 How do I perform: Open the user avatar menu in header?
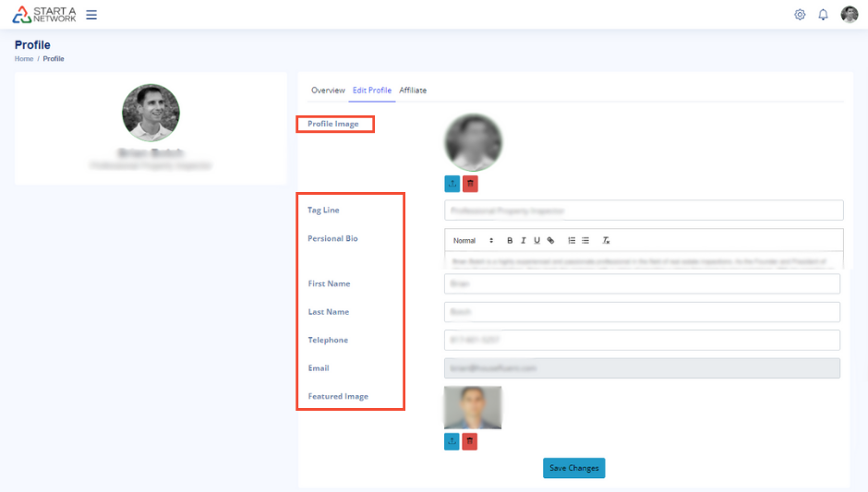850,15
